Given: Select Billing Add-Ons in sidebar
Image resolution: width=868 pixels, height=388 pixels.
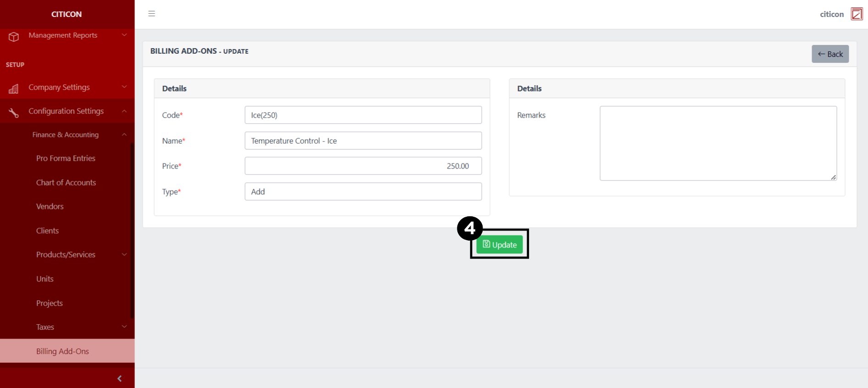Looking at the screenshot, I should [x=63, y=351].
